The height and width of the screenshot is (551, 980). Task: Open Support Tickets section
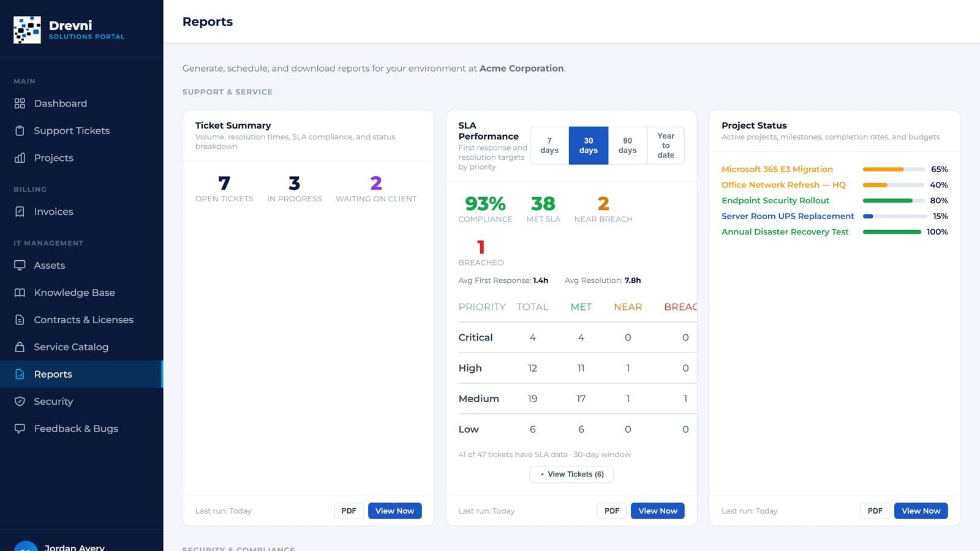(x=81, y=130)
